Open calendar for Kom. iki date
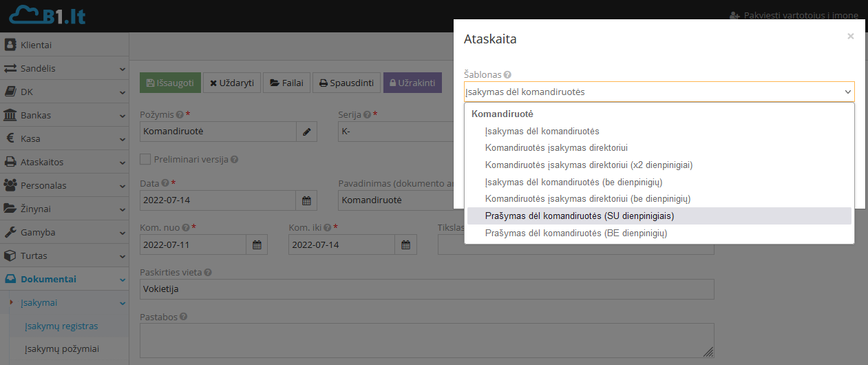The width and height of the screenshot is (868, 365). coord(405,244)
